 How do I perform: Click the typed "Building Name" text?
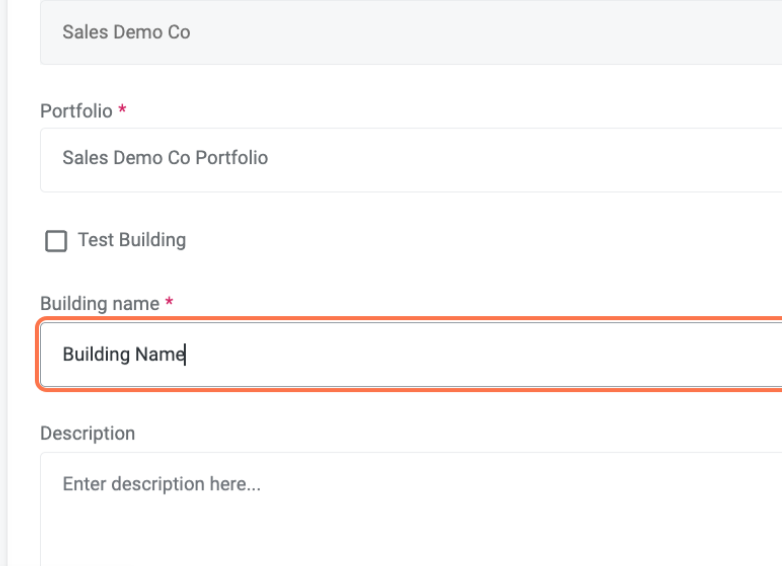123,355
